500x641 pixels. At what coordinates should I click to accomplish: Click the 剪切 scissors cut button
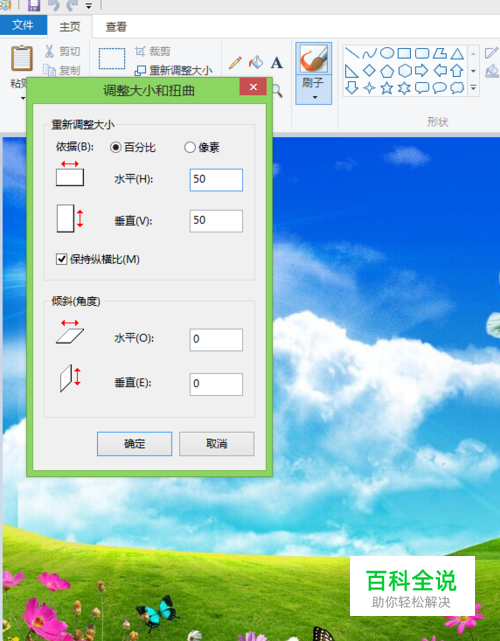pyautogui.click(x=62, y=51)
